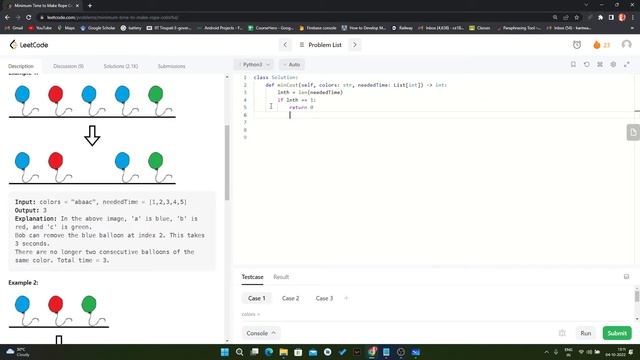Open Microsoft Edge from taskbar
Screen dimensions: 640x360
269,352
